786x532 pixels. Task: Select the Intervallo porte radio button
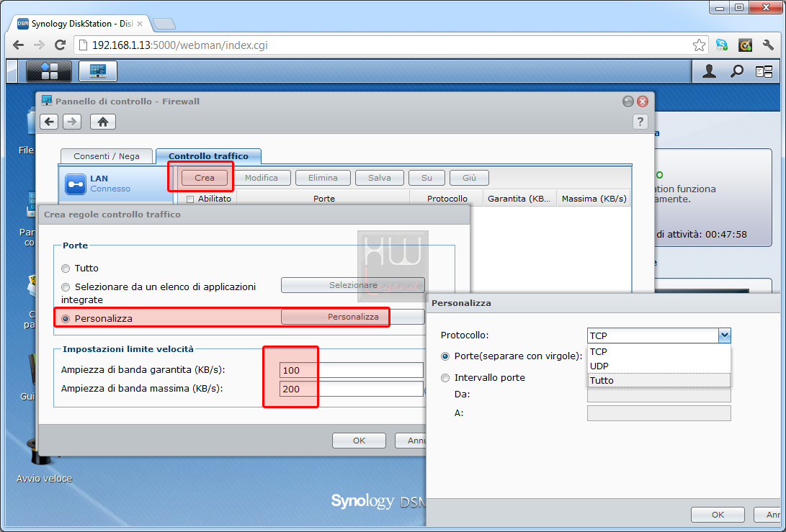pyautogui.click(x=445, y=378)
